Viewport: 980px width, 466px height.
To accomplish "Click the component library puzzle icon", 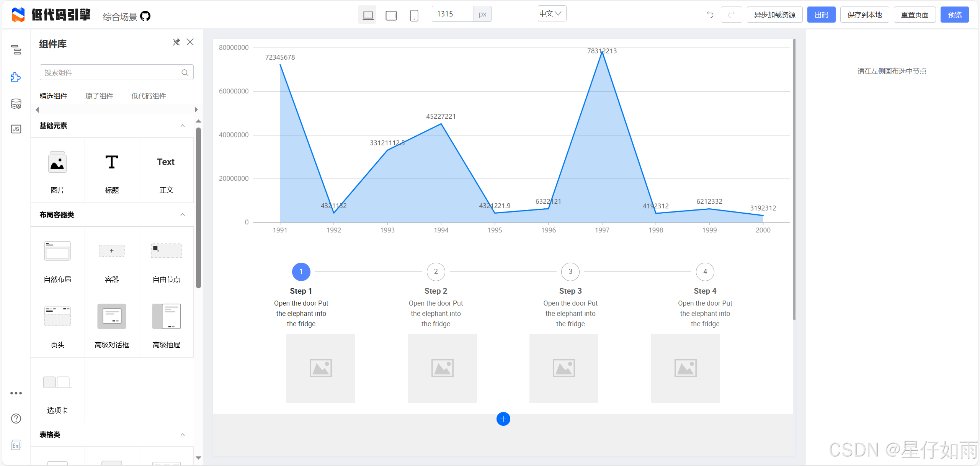I will tap(16, 77).
